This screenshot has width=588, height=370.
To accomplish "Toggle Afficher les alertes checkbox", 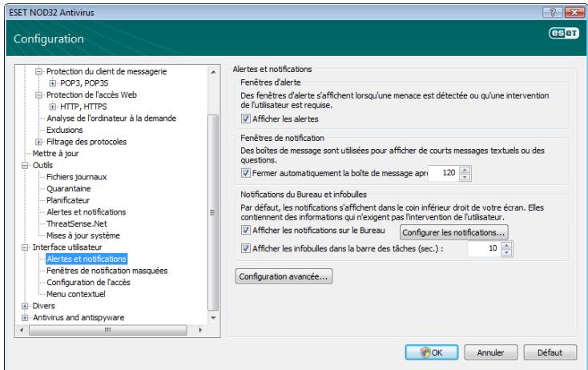I will click(x=246, y=119).
